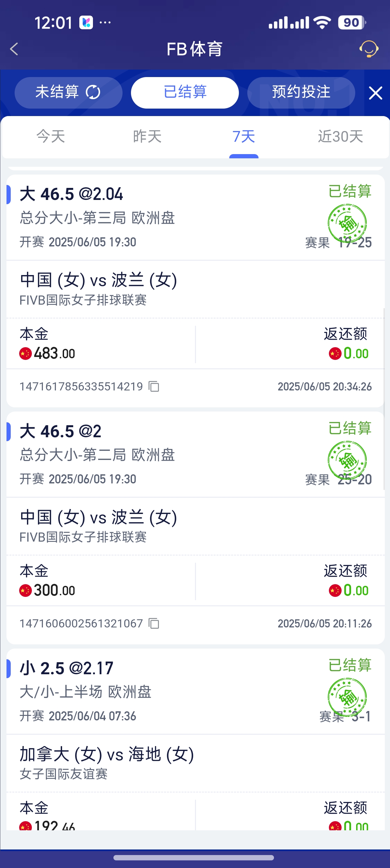This screenshot has width=390, height=868.
Task: Close the bet history panel with X
Action: coord(375,93)
